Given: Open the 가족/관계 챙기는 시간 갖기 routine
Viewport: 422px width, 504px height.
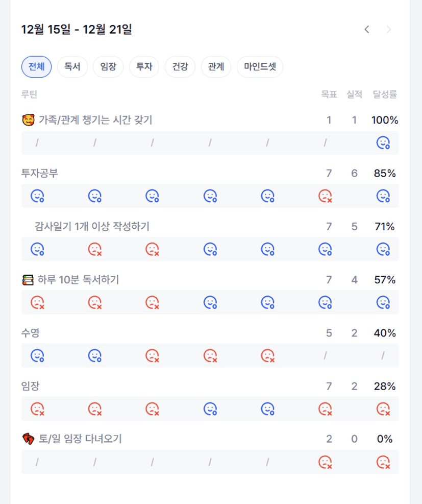Looking at the screenshot, I should (95, 120).
